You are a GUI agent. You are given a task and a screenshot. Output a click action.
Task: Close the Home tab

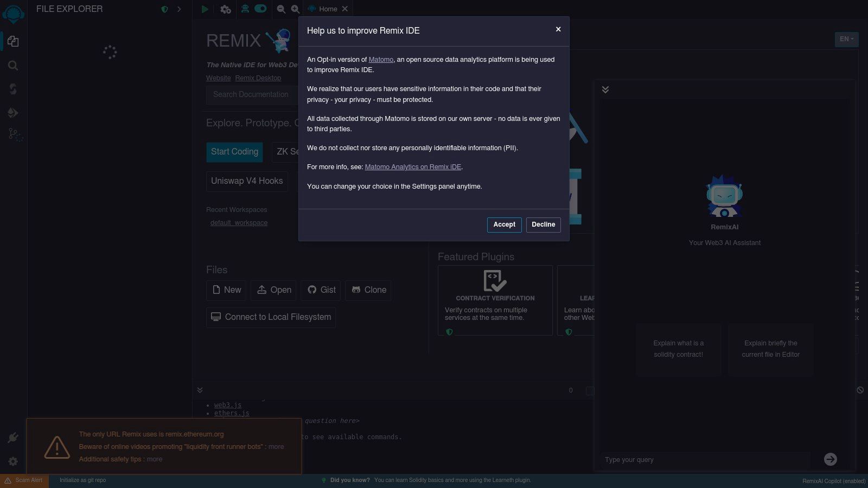(x=345, y=9)
